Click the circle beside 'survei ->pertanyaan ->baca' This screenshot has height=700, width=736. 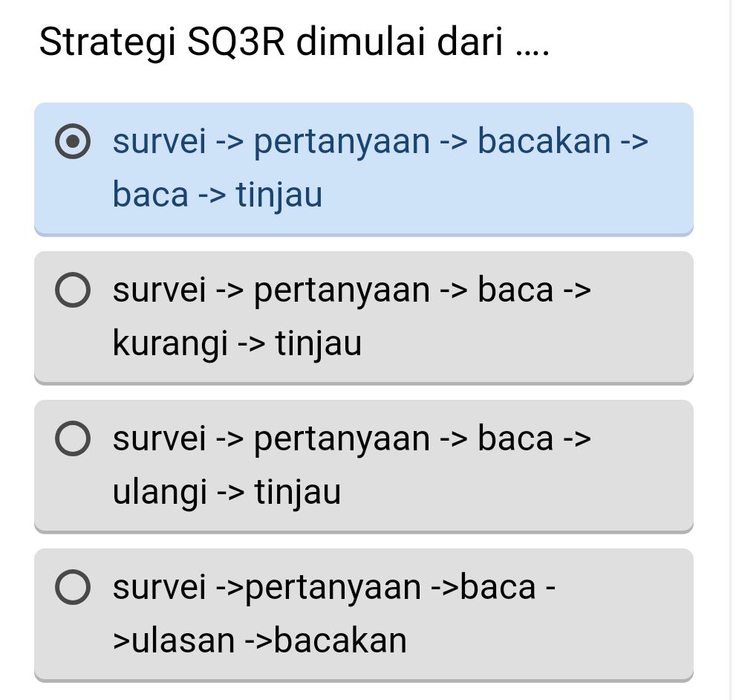tap(72, 587)
